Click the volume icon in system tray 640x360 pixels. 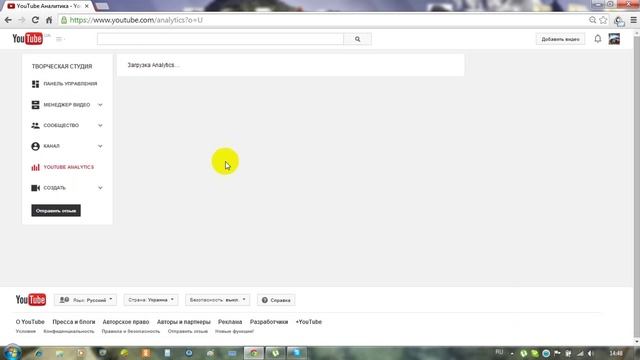coord(590,353)
